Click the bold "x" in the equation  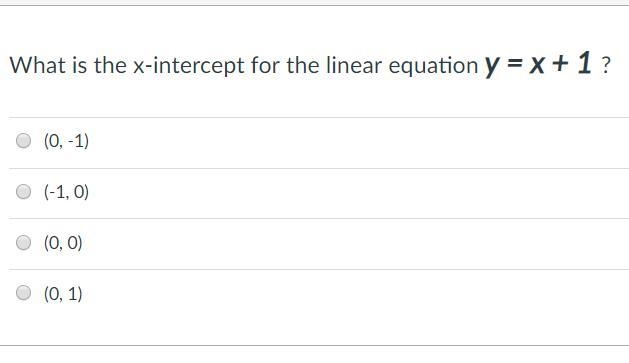[537, 65]
